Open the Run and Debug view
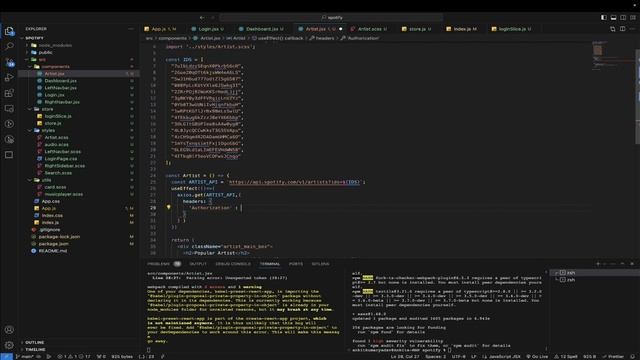 pyautogui.click(x=9, y=78)
